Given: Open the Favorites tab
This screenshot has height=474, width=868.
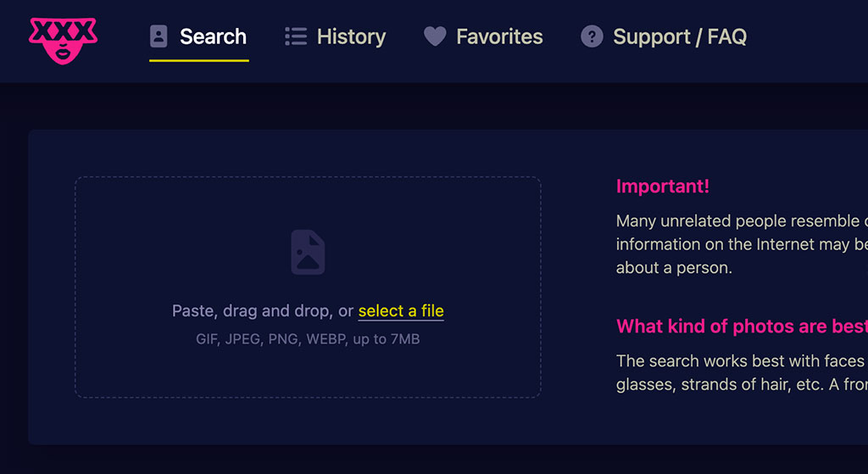Looking at the screenshot, I should coord(483,36).
